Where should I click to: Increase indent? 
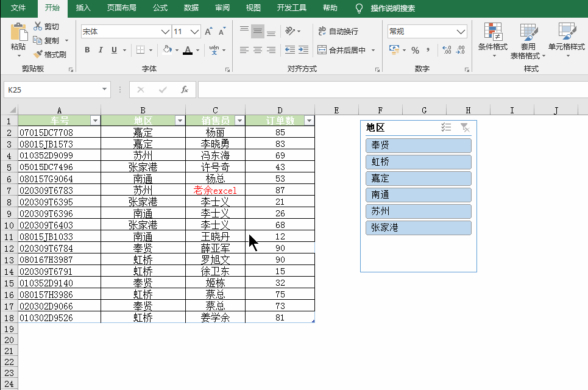coord(303,50)
